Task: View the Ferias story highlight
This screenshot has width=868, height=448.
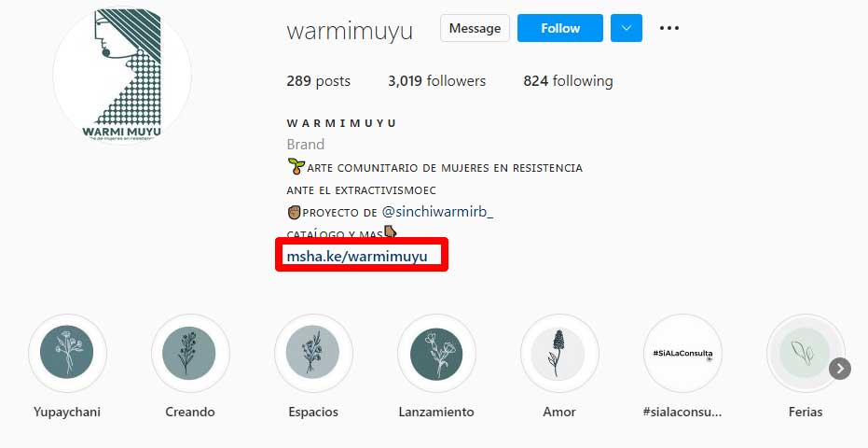Action: tap(806, 353)
